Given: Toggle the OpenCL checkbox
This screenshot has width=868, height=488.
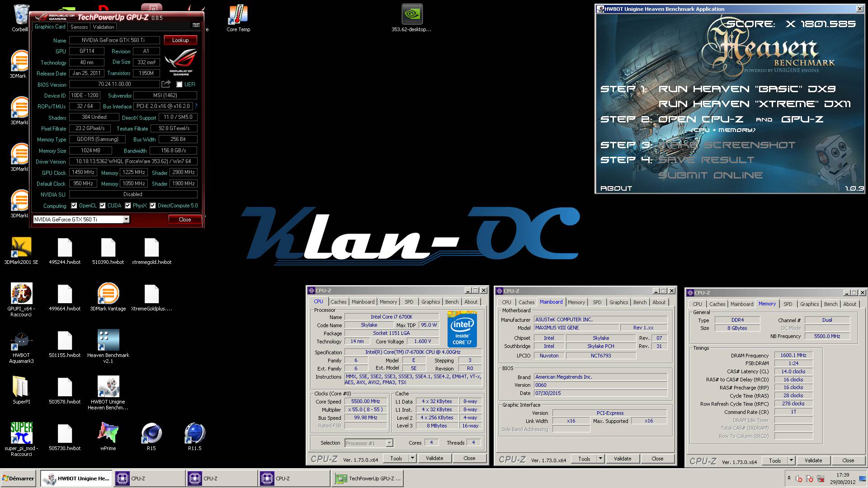Looking at the screenshot, I should click(x=74, y=206).
